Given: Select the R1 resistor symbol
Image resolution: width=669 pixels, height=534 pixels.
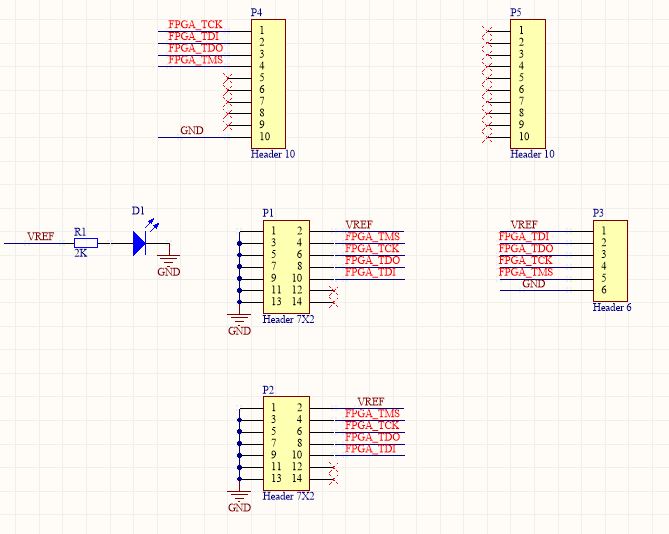Looking at the screenshot, I should pos(86,243).
